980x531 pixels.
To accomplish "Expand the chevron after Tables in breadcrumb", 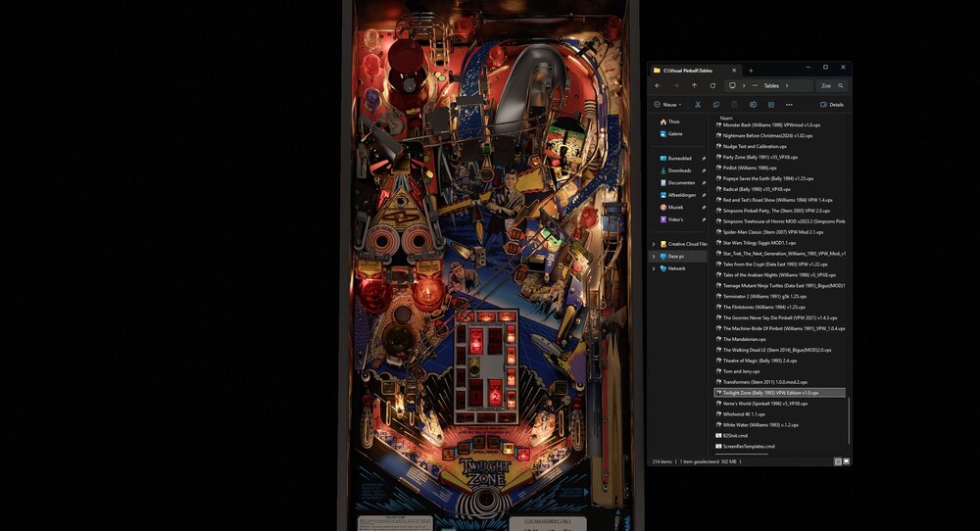I will [x=787, y=85].
